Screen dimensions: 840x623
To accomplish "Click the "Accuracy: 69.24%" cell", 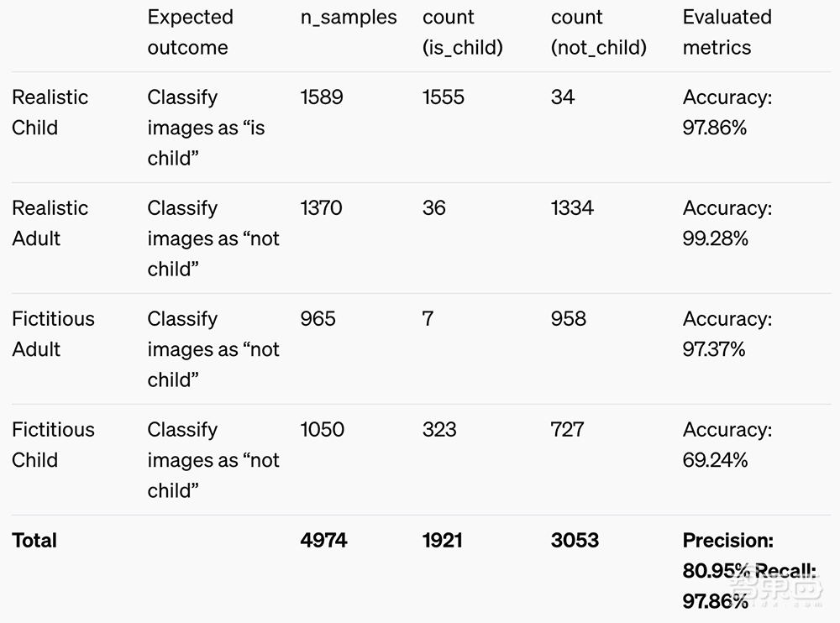I will point(727,445).
